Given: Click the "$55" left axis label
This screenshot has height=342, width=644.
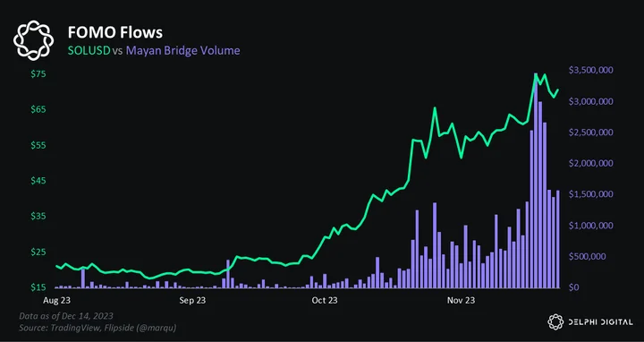Looking at the screenshot, I should 38,145.
